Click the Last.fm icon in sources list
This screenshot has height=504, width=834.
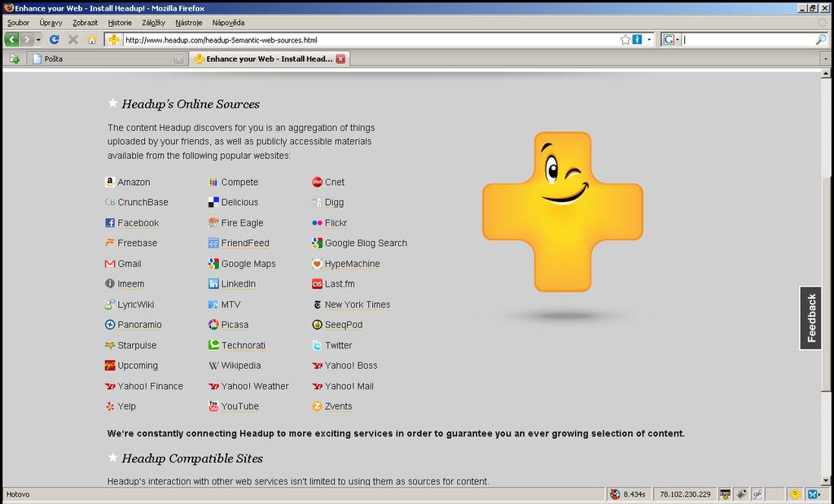317,284
